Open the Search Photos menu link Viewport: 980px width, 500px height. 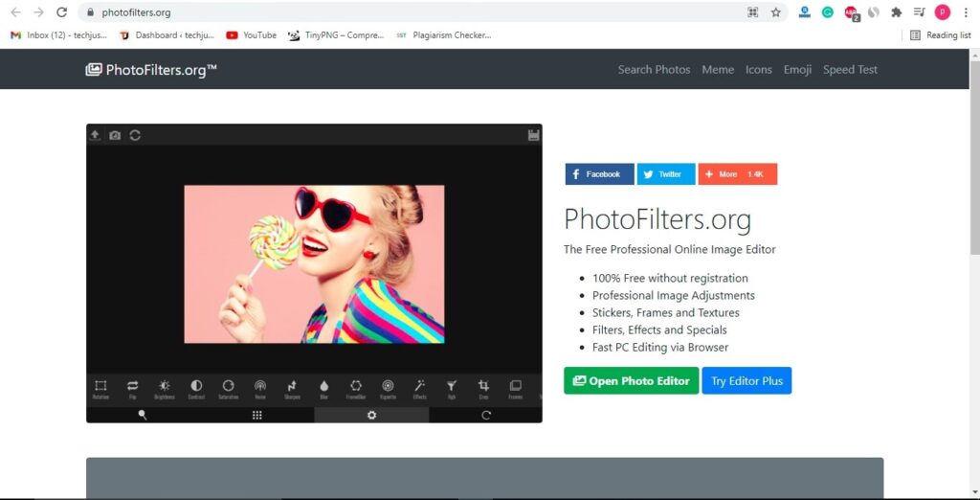(x=654, y=70)
